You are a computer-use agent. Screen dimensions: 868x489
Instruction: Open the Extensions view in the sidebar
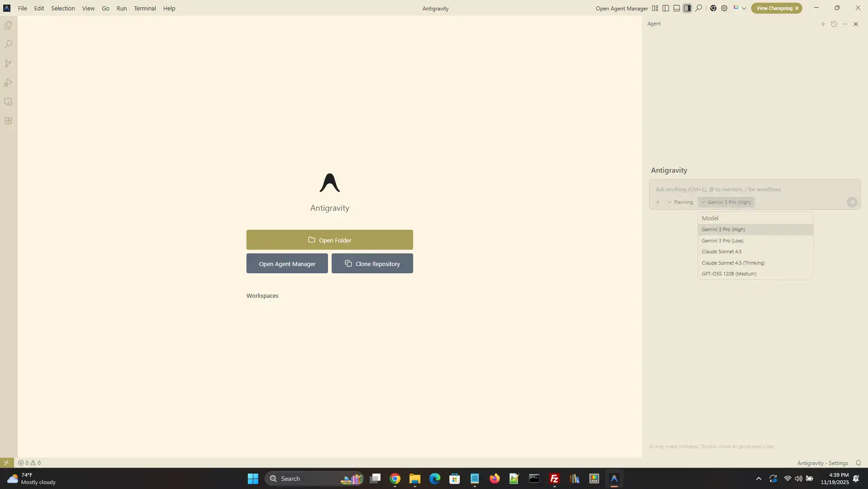pos(8,121)
